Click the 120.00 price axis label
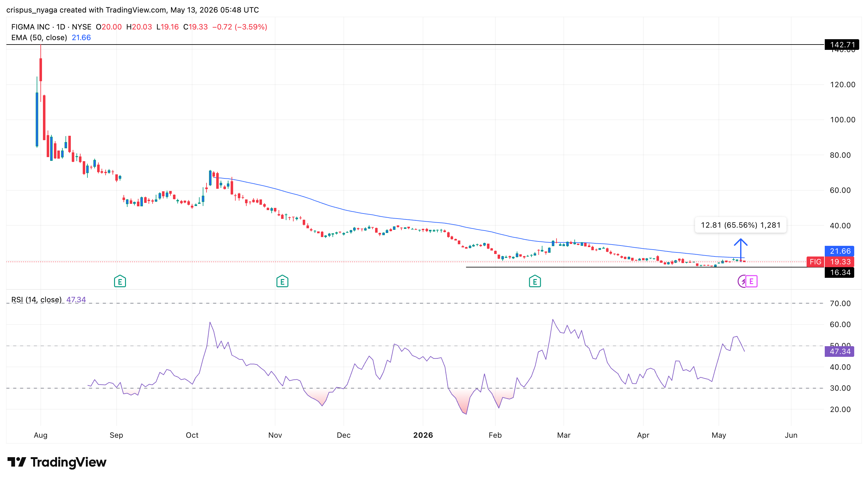This screenshot has width=868, height=481. tap(842, 85)
